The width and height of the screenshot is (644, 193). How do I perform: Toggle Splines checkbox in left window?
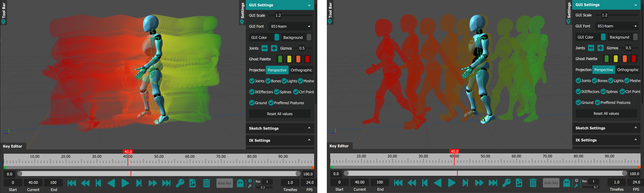click(276, 92)
